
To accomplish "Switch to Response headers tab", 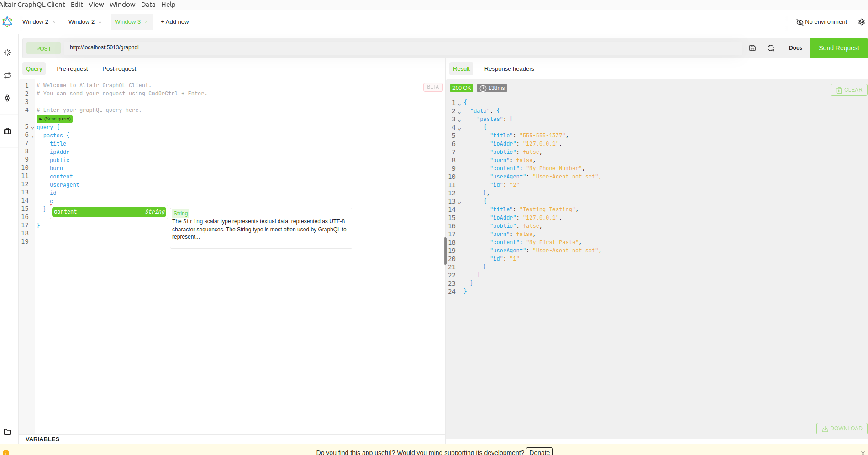I will pos(509,69).
